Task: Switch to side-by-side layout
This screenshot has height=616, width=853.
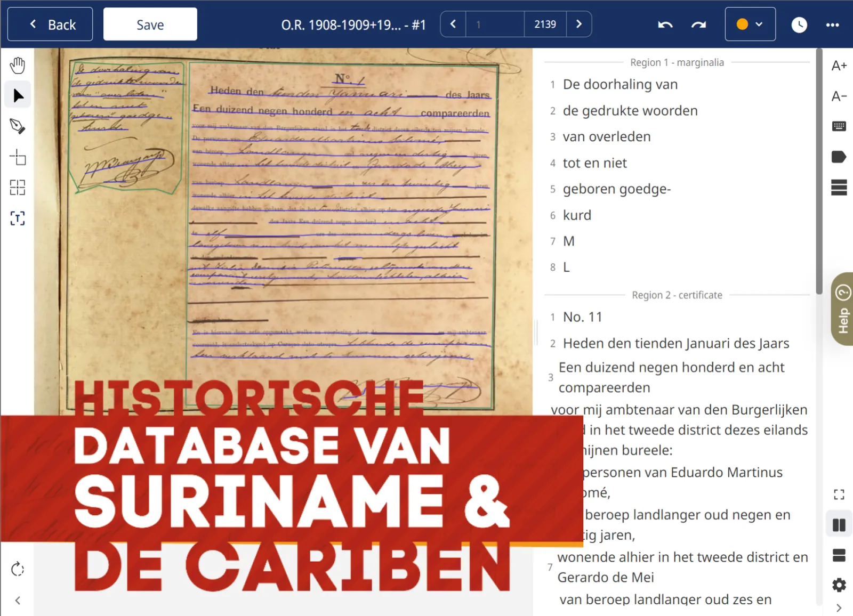Action: pos(839,525)
